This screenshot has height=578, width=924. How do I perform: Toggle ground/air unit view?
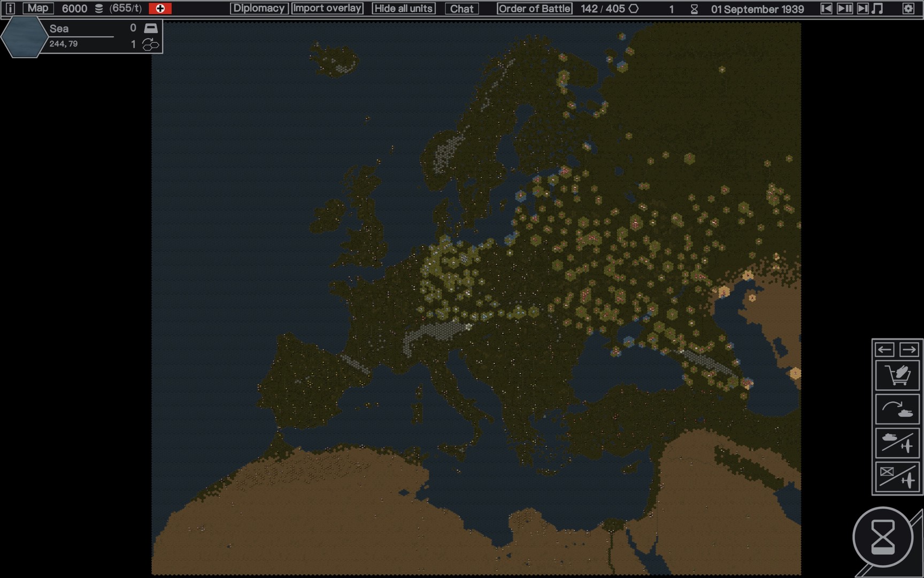(897, 443)
